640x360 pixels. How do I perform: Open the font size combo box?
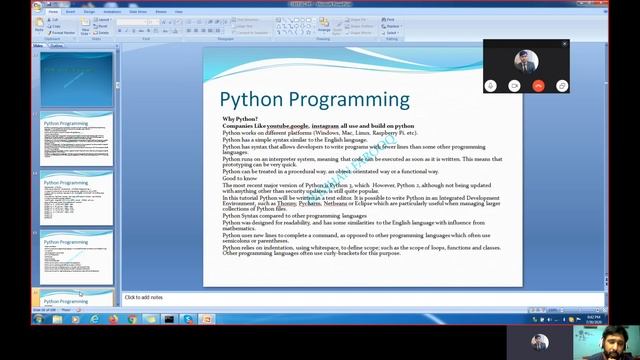click(x=153, y=22)
